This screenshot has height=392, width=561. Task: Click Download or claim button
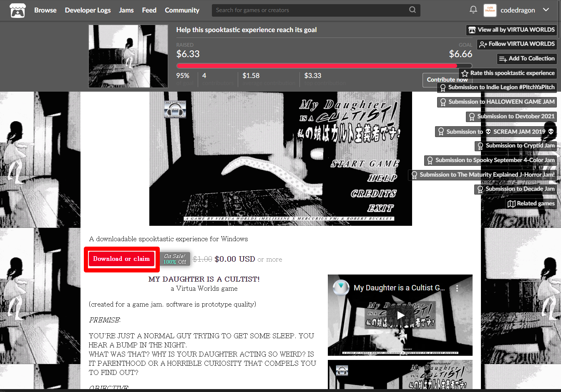pos(121,259)
